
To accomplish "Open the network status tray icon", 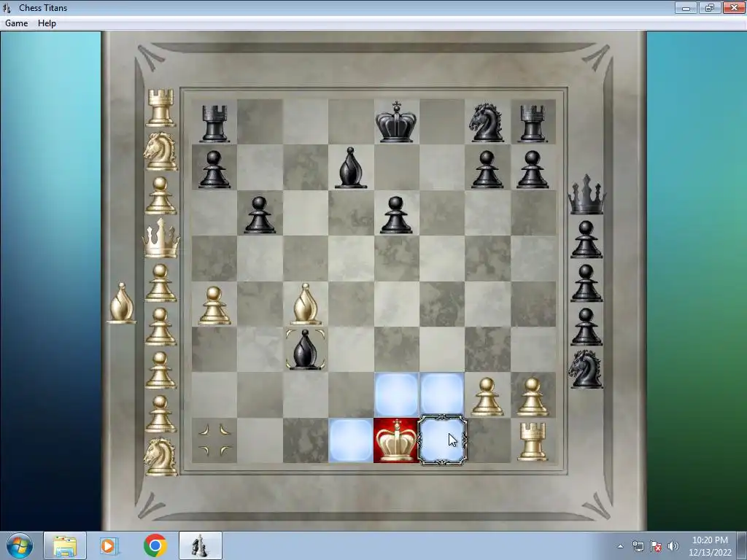I will [638, 546].
